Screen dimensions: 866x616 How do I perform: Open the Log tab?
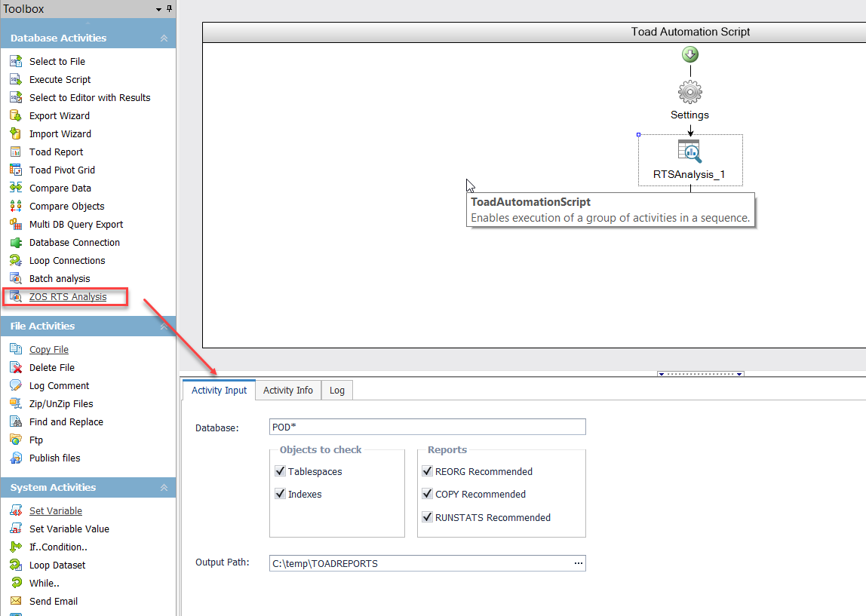[337, 391]
